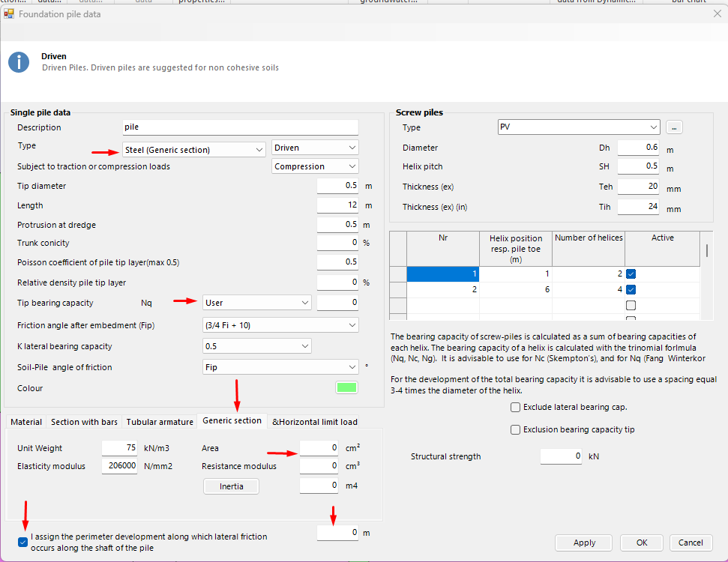
Task: Open the Soil-Pile angle of friction dropdown
Action: pos(280,367)
